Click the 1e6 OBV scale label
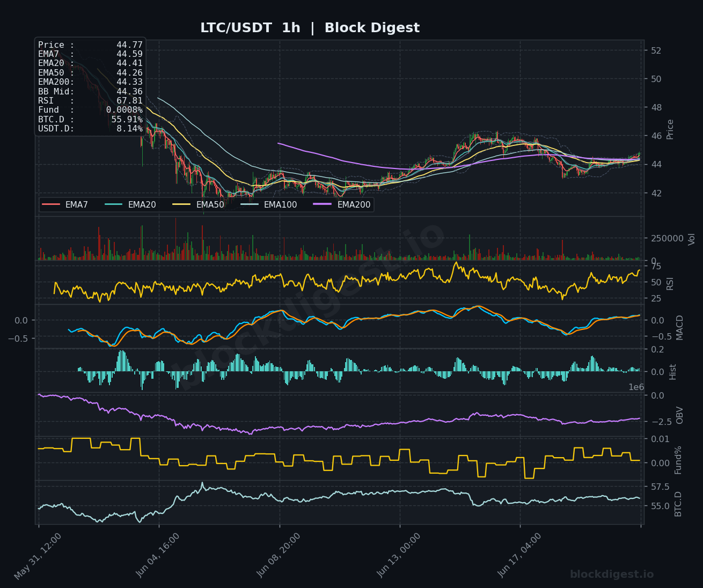 (x=636, y=387)
